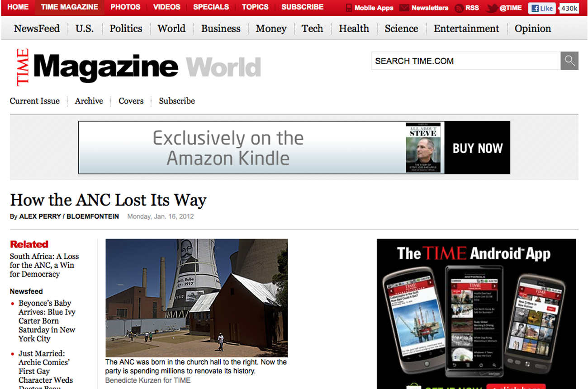
Task: Click the TIME Android App advertisement
Action: click(x=476, y=314)
